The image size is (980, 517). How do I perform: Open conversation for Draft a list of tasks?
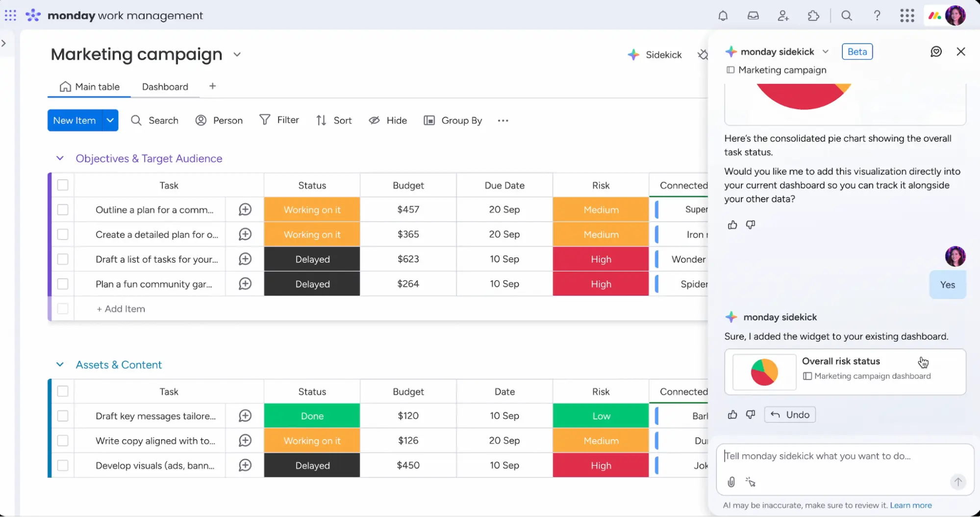coord(245,259)
